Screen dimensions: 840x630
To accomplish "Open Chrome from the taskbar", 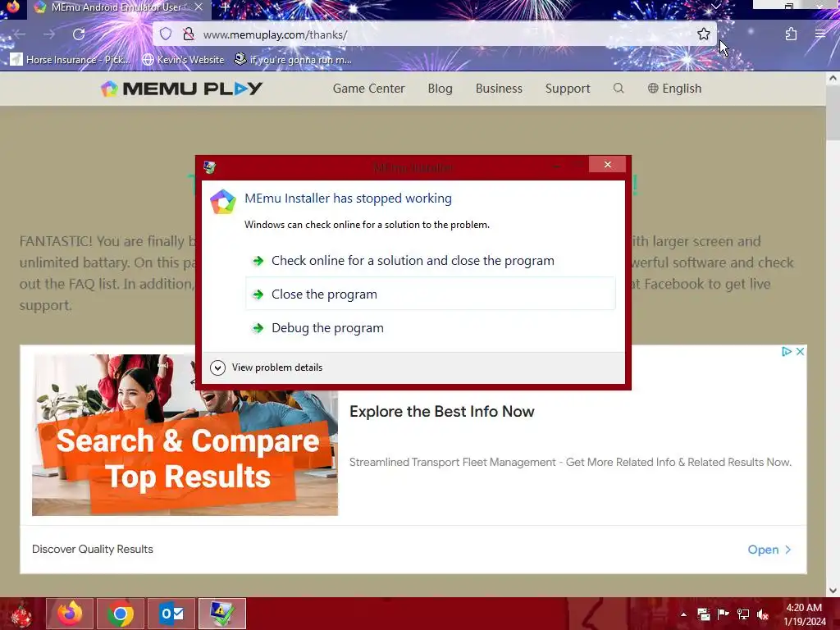I will [x=121, y=614].
